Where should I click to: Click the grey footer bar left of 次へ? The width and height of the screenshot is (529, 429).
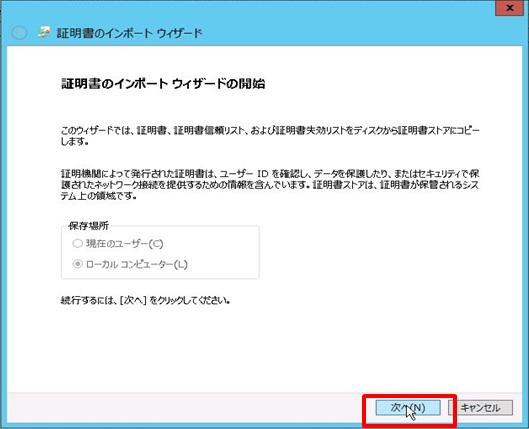189,408
